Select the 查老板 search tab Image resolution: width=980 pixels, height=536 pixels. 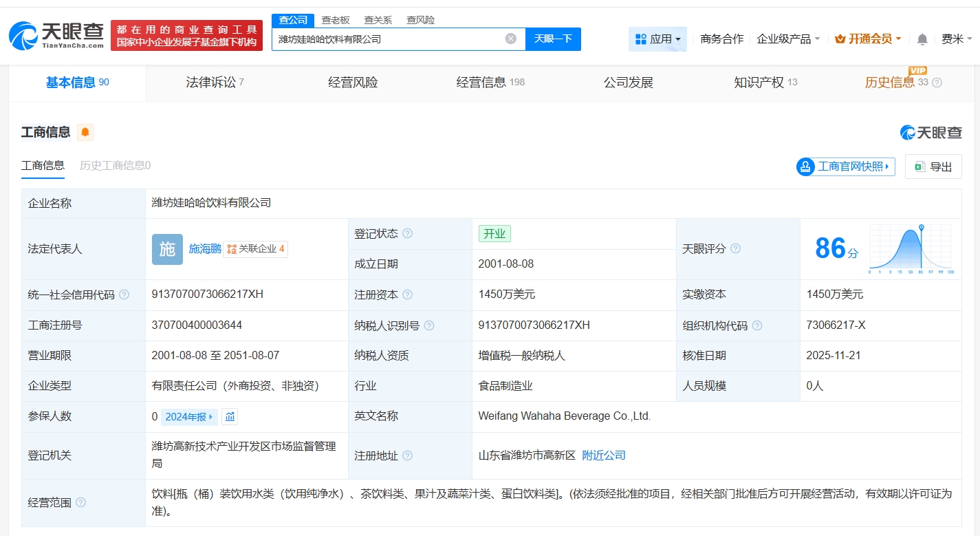[336, 20]
